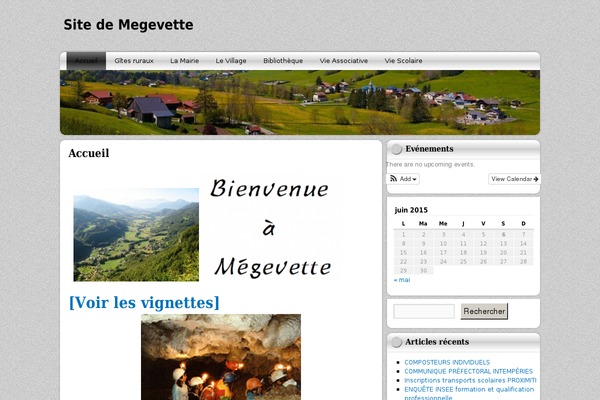Screen dimensions: 600x400
Task: Select the Accueil menu tab
Action: pyautogui.click(x=86, y=61)
